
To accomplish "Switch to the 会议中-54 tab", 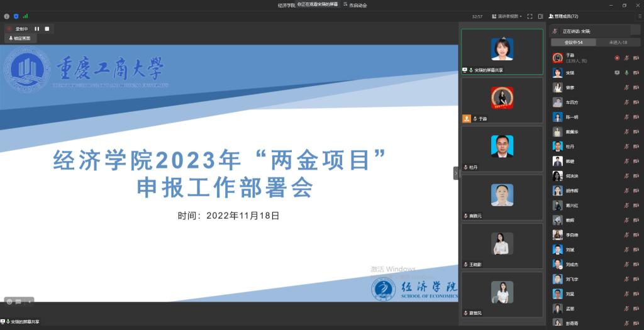I will (573, 42).
